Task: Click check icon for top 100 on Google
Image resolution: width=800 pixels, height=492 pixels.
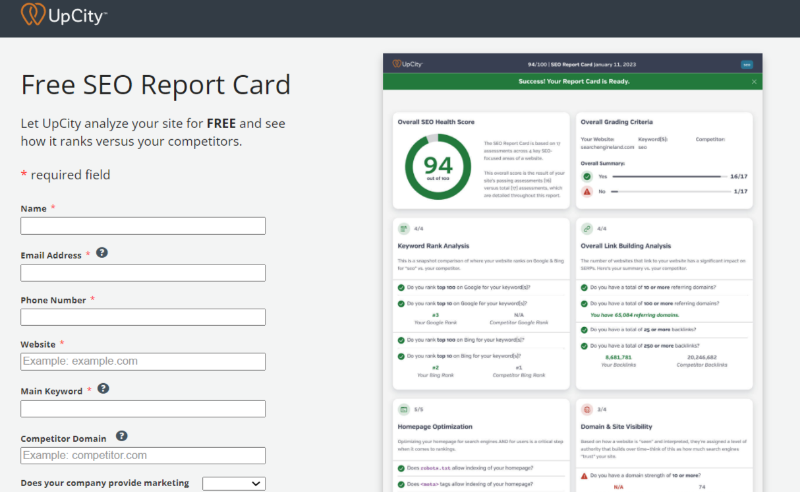Action: (401, 288)
